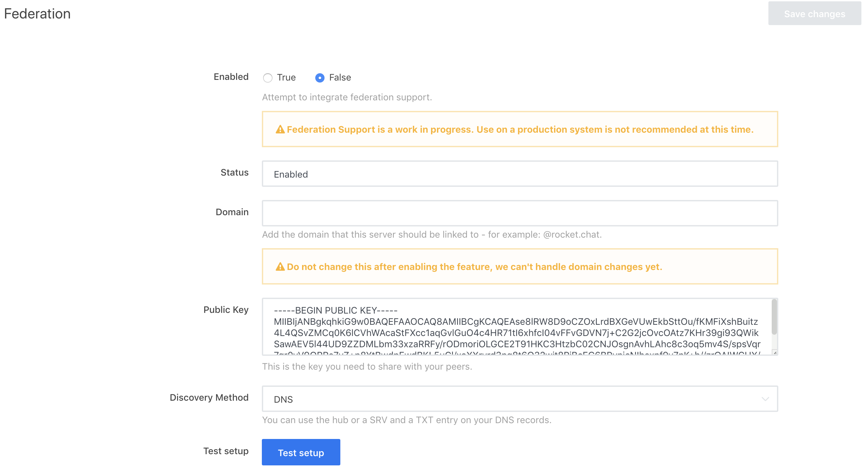Select the False radio button for Enabled
The height and width of the screenshot is (470, 868).
pyautogui.click(x=320, y=78)
